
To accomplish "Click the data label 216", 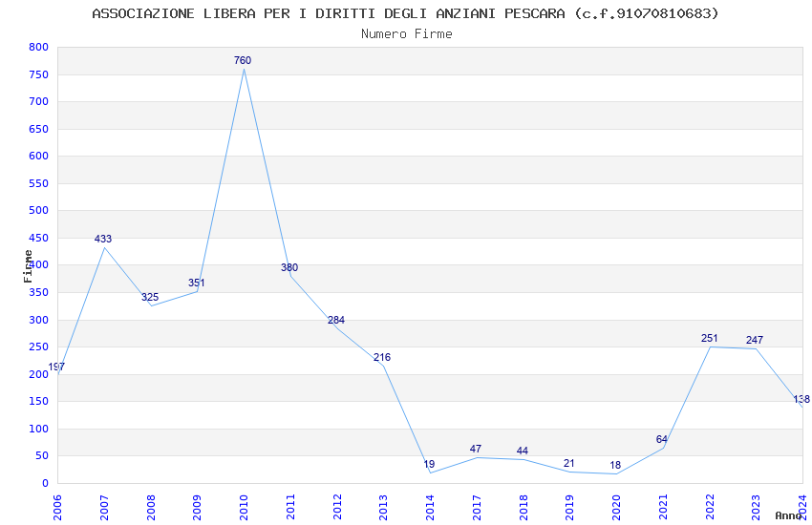I will 382,357.
